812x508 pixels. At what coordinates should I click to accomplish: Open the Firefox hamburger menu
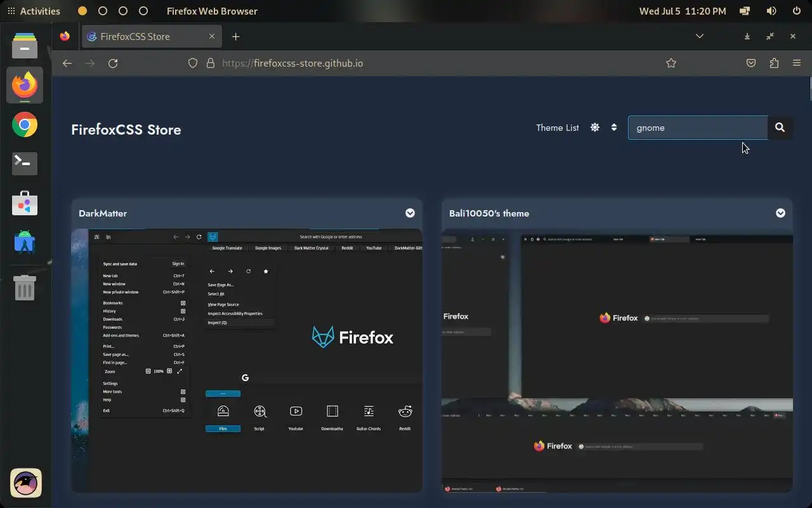[x=797, y=63]
